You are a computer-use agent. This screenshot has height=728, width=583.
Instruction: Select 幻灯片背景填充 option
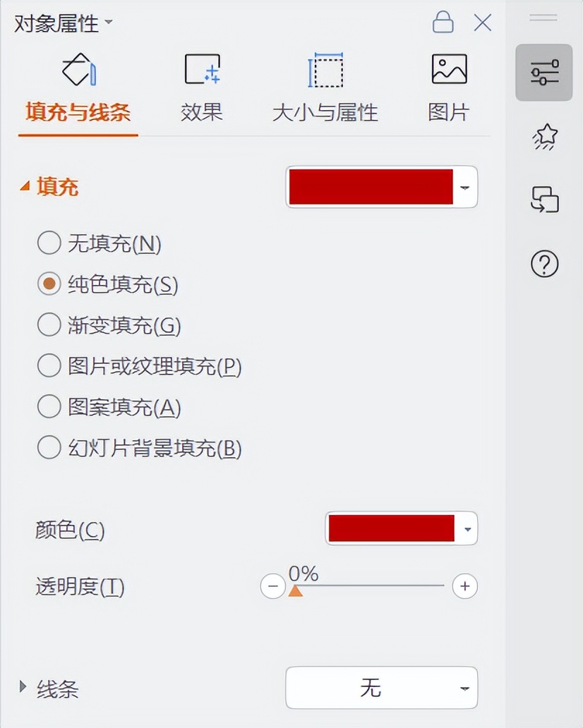point(49,448)
